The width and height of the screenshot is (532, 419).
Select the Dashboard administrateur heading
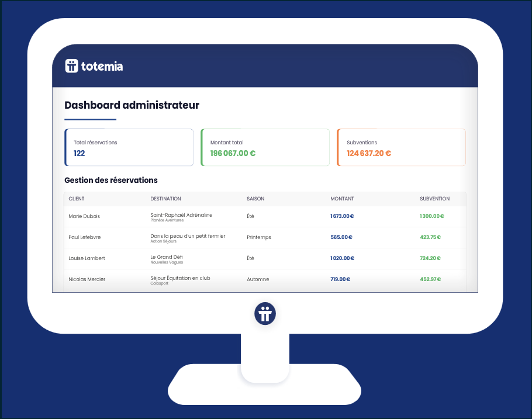[x=132, y=105]
